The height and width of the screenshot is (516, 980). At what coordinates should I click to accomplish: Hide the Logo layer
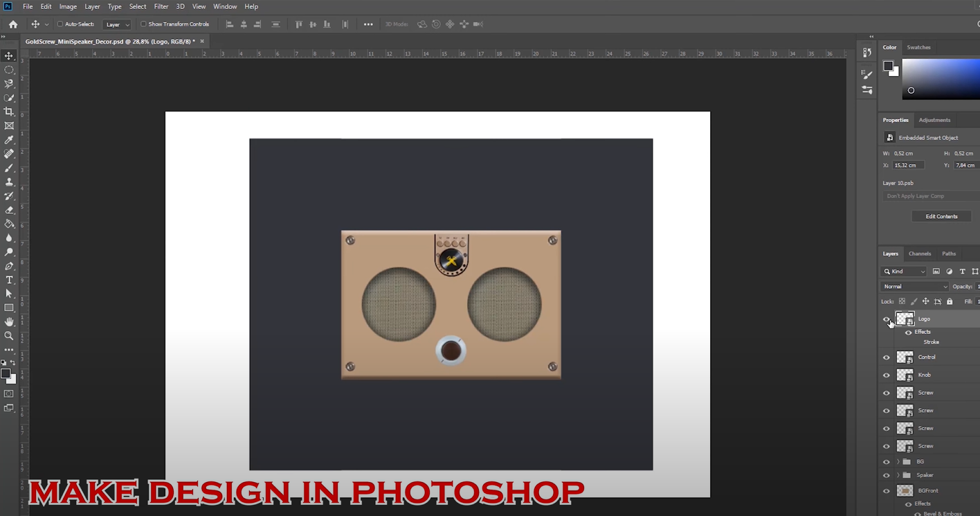[887, 319]
